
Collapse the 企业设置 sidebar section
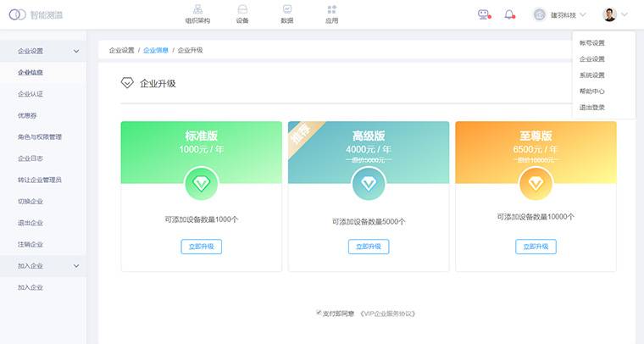76,52
